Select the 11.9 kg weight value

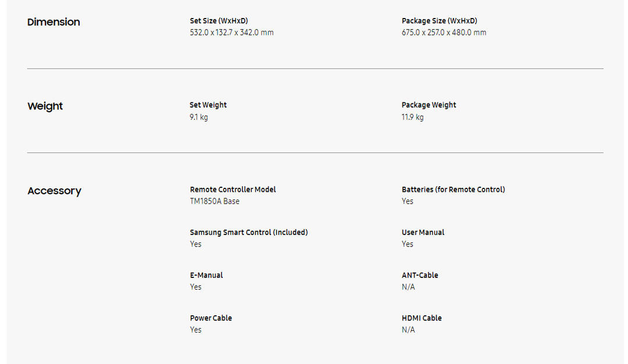pos(412,117)
